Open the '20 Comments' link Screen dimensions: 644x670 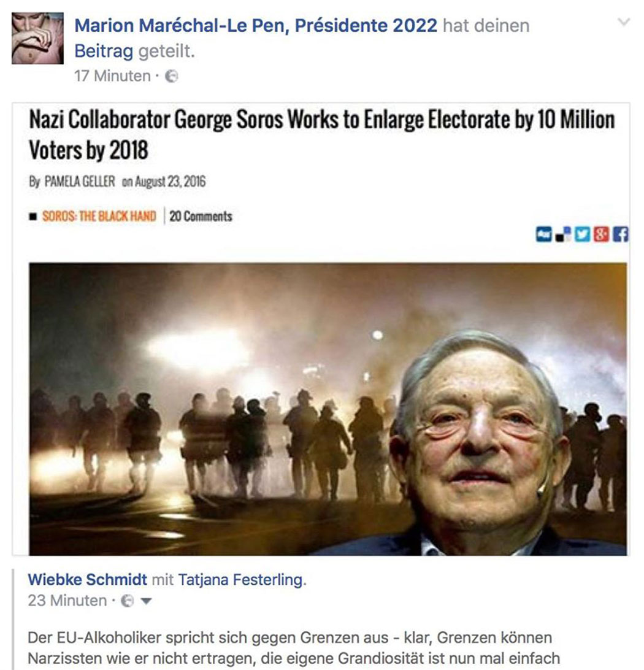[201, 216]
